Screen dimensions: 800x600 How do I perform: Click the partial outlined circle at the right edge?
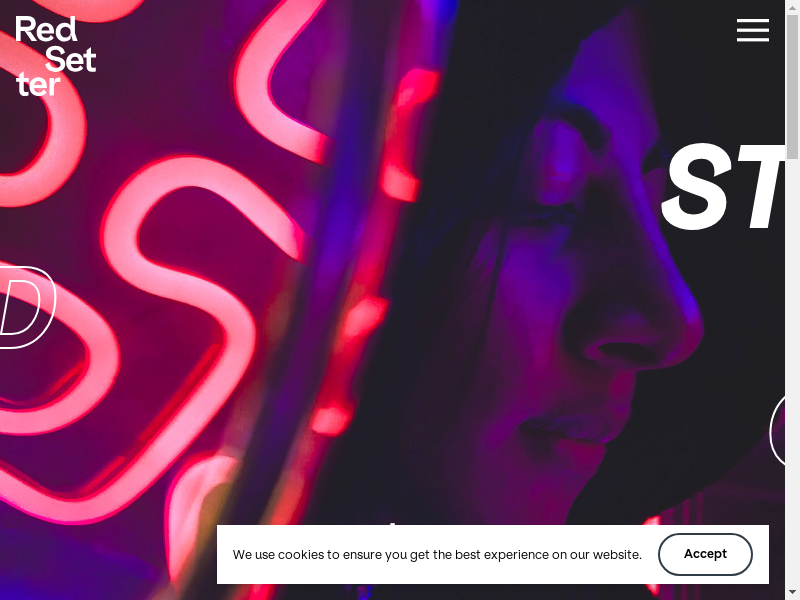coord(777,431)
